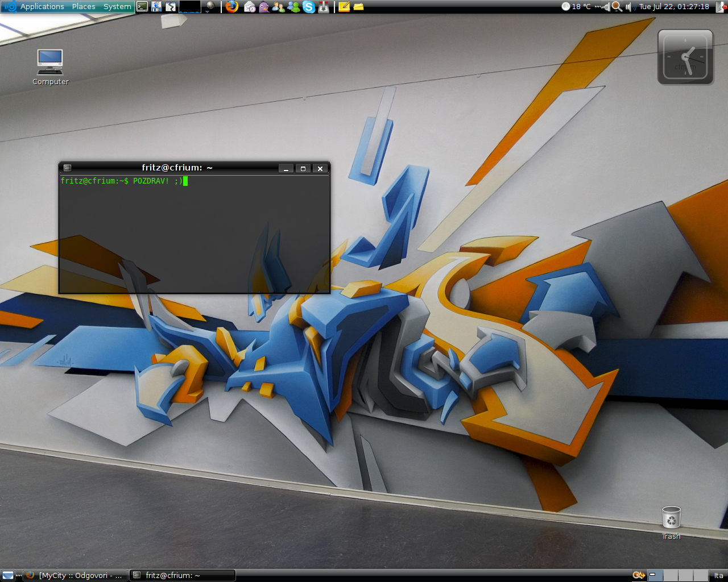
Task: Open the terminal window menu icon
Action: pyautogui.click(x=67, y=168)
